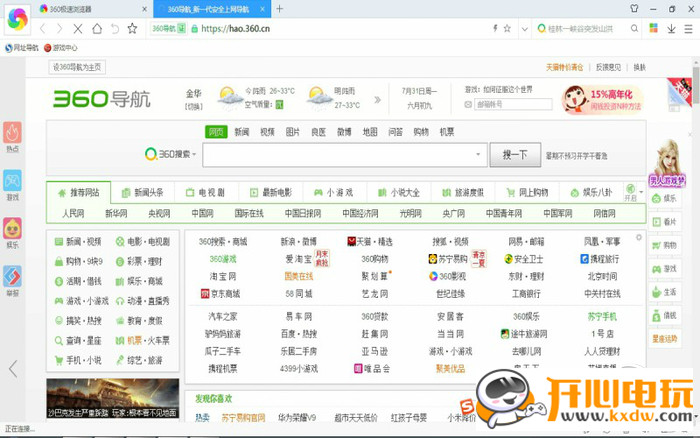The image size is (700, 438).
Task: Open the 举报 sidebar icon
Action: coord(12,282)
